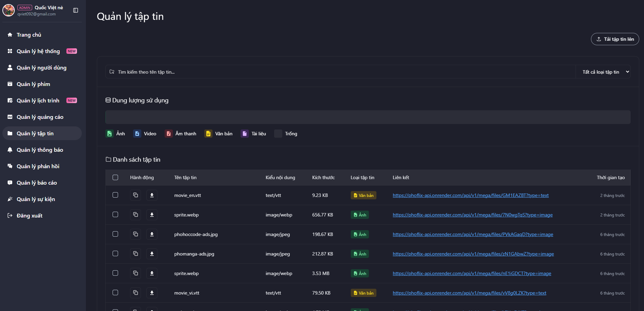Open the Tất cả loại tập tin dropdown
644x311 pixels.
603,72
